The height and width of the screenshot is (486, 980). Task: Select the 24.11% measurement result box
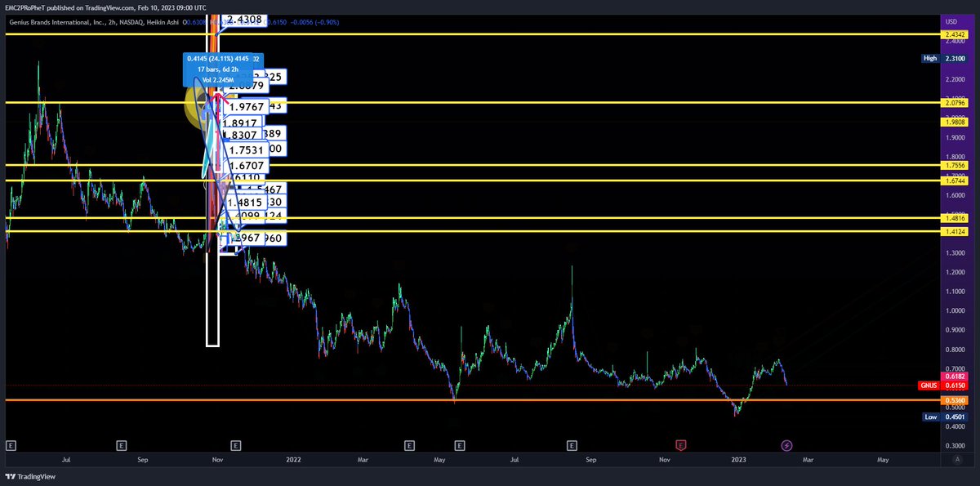pyautogui.click(x=222, y=69)
